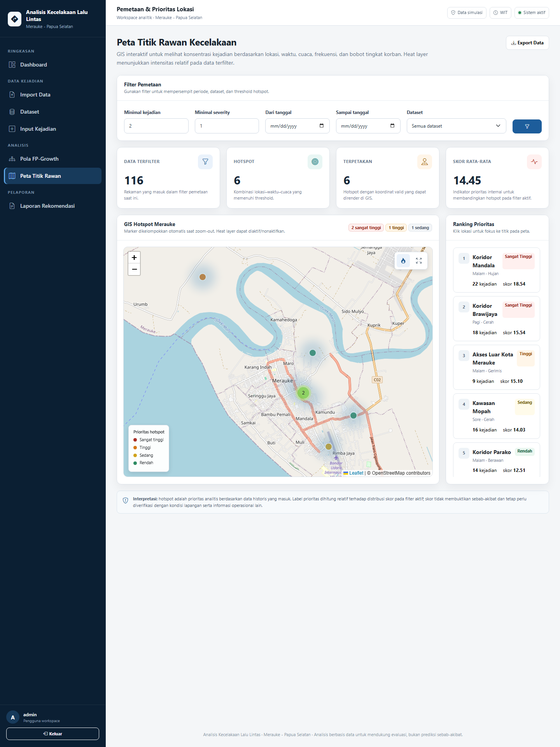
Task: Toggle map fullscreen mode
Action: point(419,261)
